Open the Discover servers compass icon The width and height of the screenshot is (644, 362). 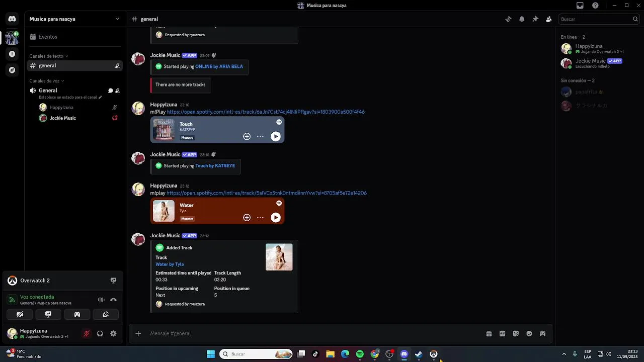(x=12, y=70)
